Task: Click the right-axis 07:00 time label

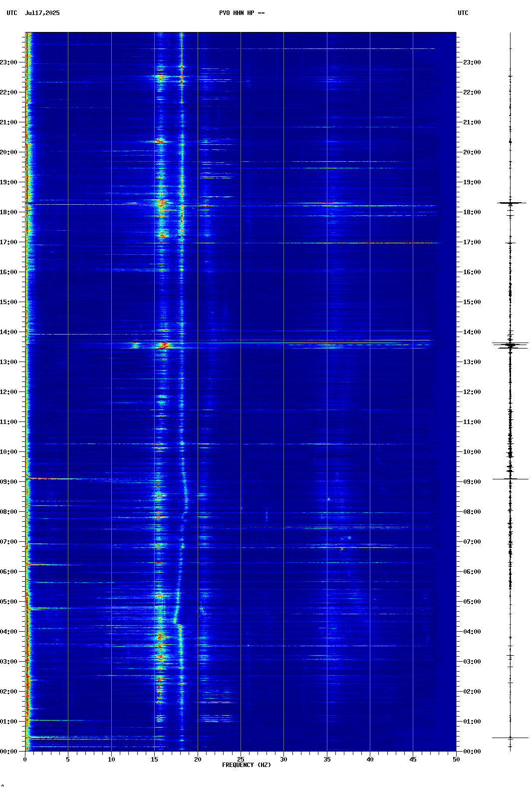Action: (x=472, y=542)
